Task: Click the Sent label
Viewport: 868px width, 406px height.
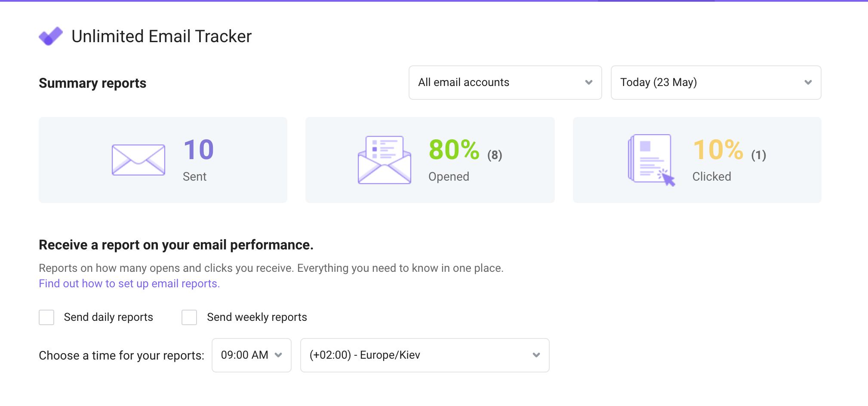Action: tap(194, 177)
